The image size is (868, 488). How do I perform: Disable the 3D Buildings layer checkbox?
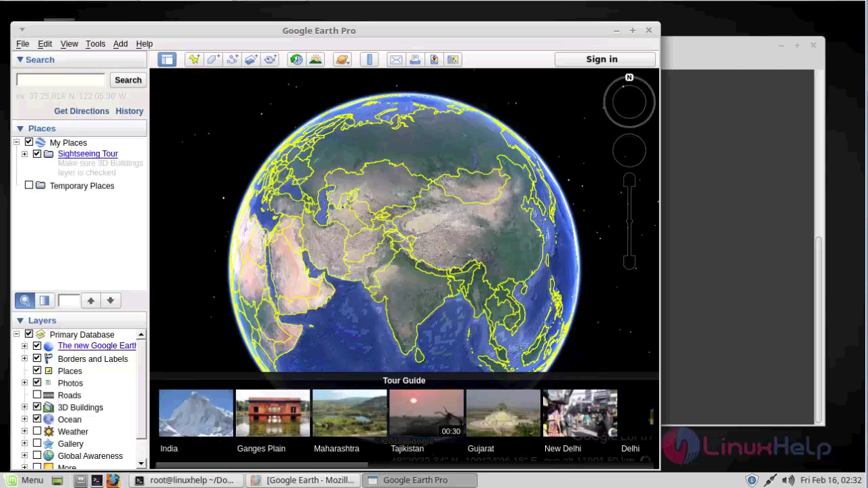point(37,407)
